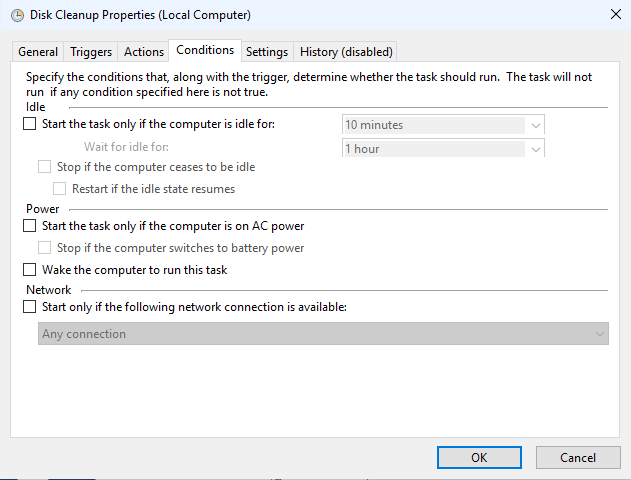This screenshot has width=631, height=480.
Task: Select the Conditions tab
Action: (205, 50)
